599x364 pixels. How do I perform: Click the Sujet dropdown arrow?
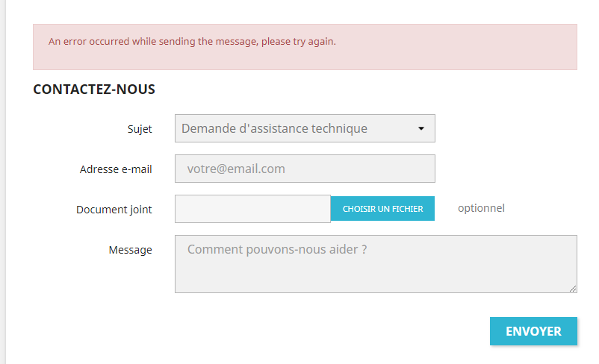tap(420, 128)
